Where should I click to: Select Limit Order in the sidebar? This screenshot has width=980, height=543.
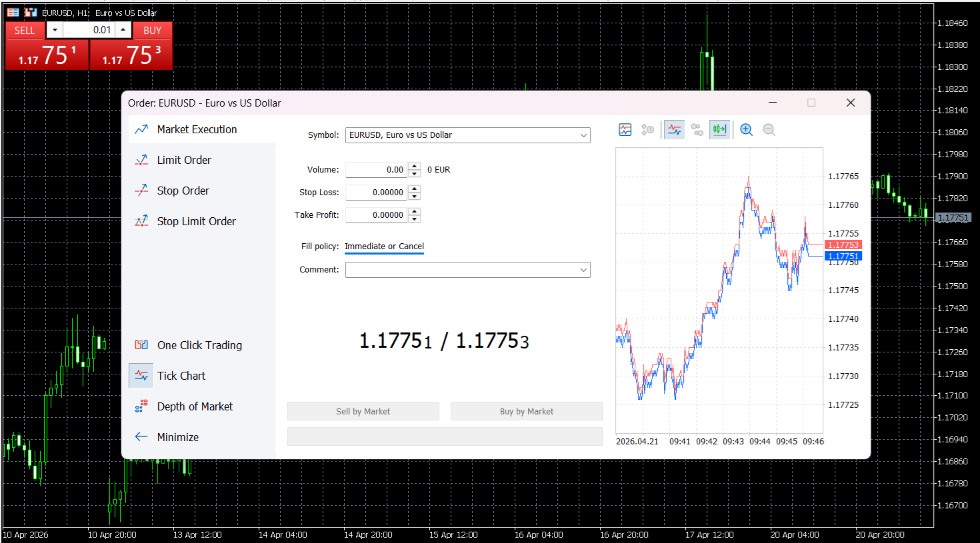click(202, 160)
